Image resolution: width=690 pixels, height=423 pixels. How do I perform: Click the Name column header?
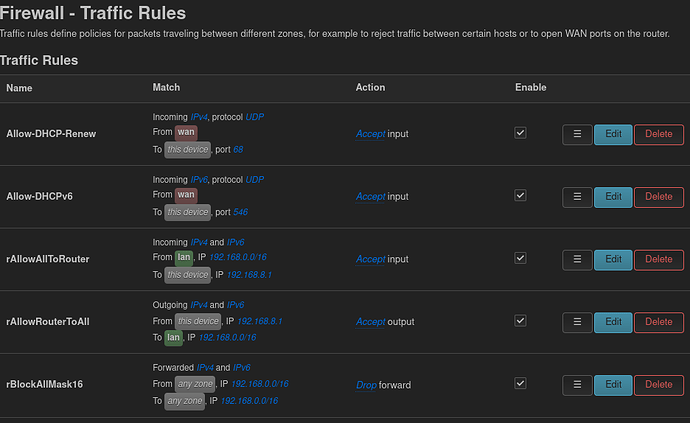[20, 88]
